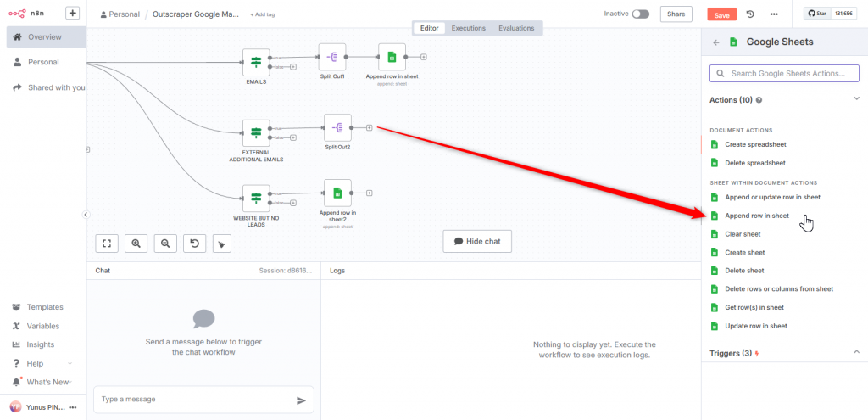Select the Append row in sheet node
This screenshot has height=420, width=868.
click(x=392, y=57)
